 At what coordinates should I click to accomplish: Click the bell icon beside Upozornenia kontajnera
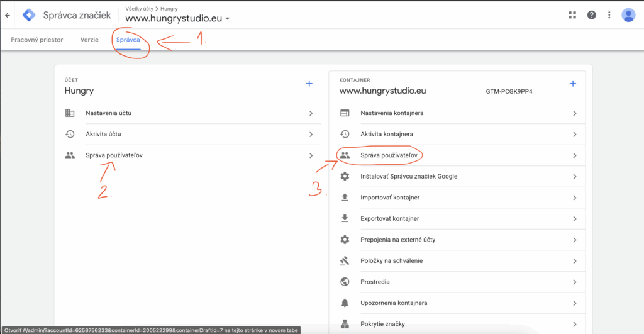click(x=345, y=303)
